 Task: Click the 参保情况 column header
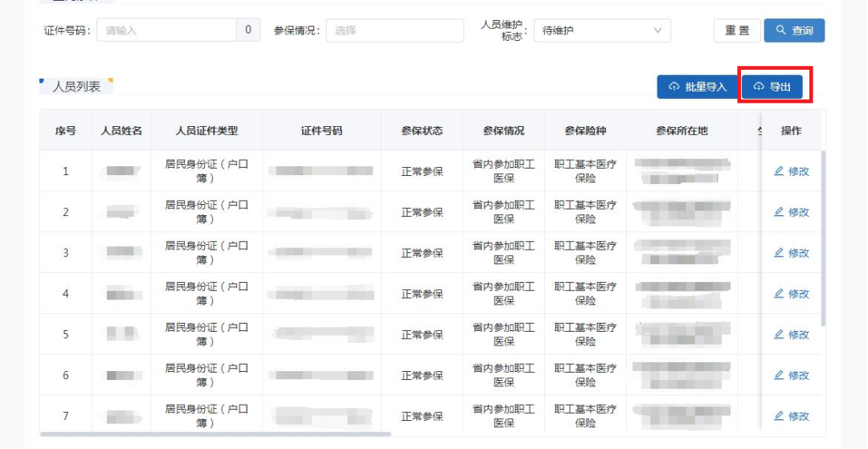tap(504, 131)
